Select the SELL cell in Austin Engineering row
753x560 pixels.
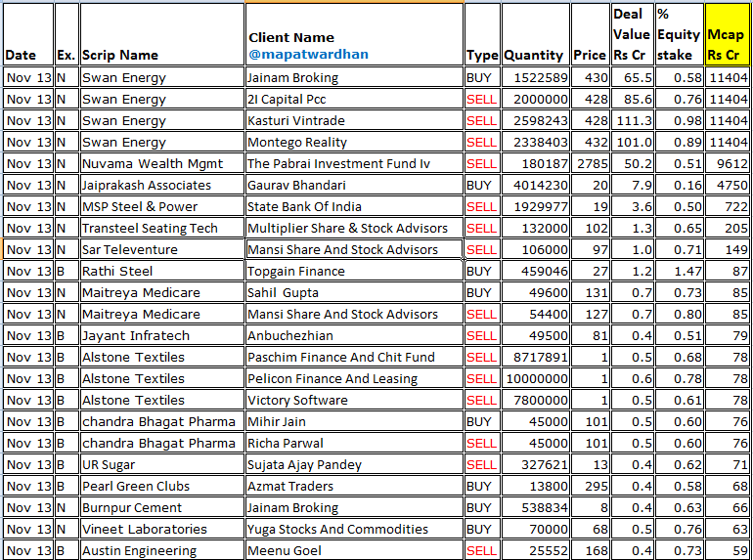pyautogui.click(x=482, y=550)
